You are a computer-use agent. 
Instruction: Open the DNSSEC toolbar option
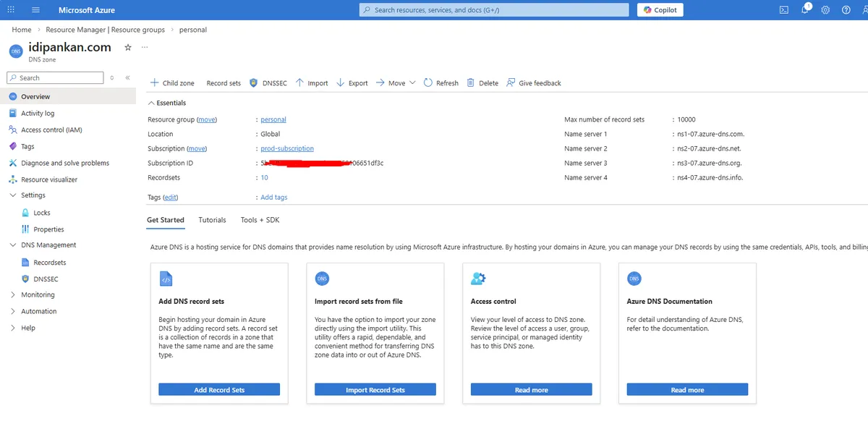(x=268, y=82)
